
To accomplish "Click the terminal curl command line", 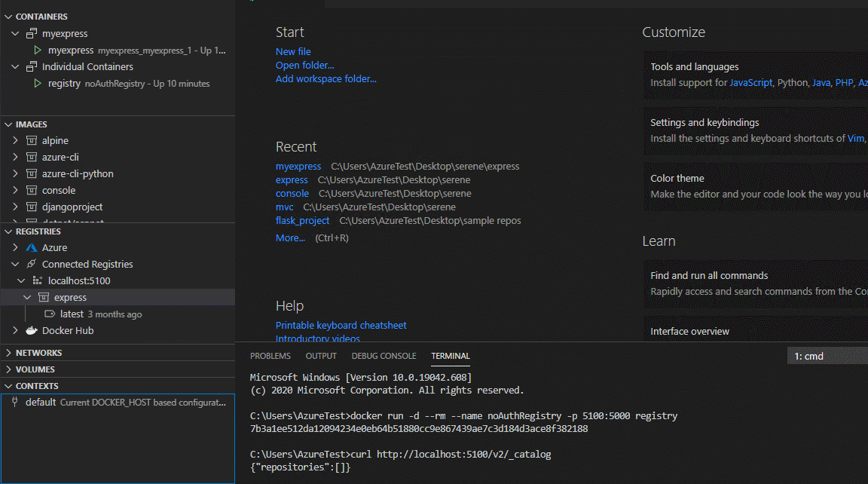I will click(x=400, y=454).
